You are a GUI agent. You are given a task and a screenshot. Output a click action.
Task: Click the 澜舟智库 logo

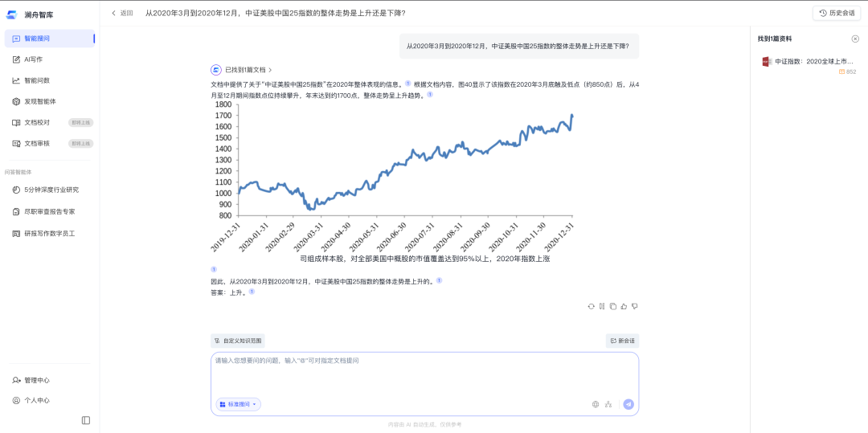(31, 14)
